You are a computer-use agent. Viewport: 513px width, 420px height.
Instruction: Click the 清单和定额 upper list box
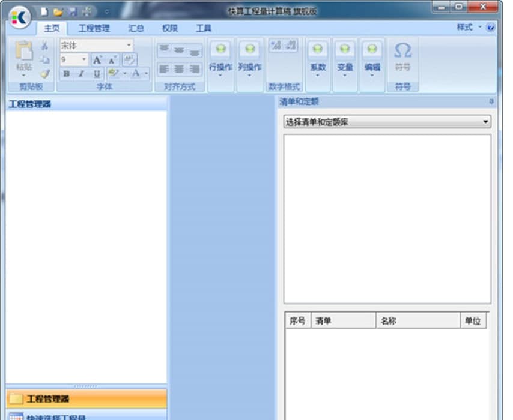click(x=387, y=219)
